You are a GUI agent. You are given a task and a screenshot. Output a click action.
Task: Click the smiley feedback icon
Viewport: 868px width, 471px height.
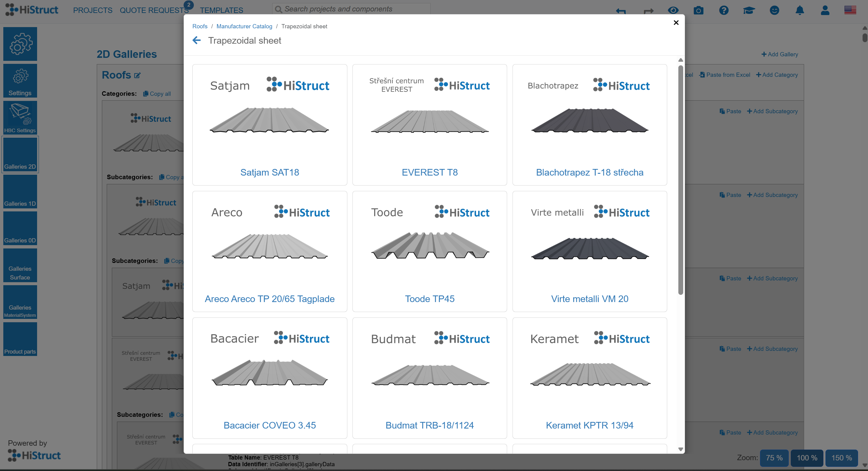tap(774, 11)
